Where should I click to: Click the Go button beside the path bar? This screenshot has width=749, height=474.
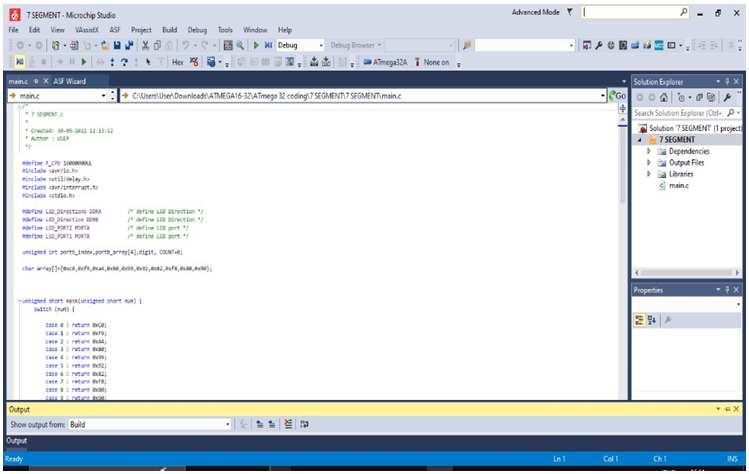[x=617, y=96]
